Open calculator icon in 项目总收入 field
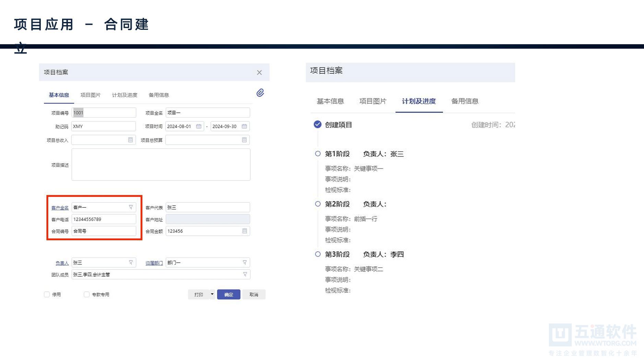The width and height of the screenshot is (644, 362). point(131,140)
